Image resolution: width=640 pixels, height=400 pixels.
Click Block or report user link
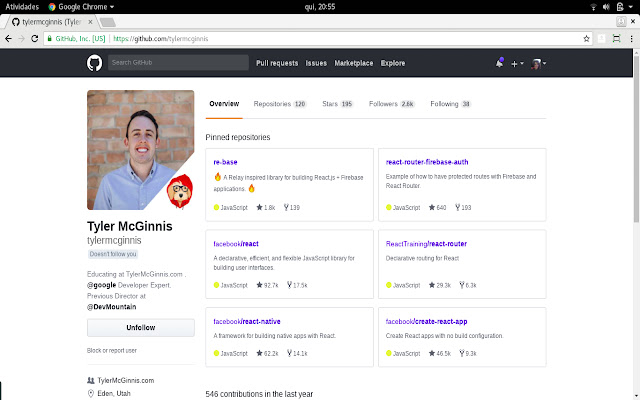112,350
